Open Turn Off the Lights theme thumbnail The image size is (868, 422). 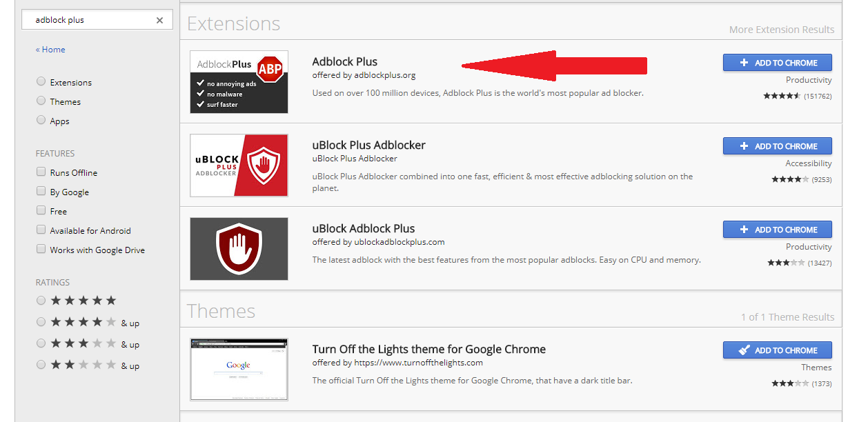(239, 370)
